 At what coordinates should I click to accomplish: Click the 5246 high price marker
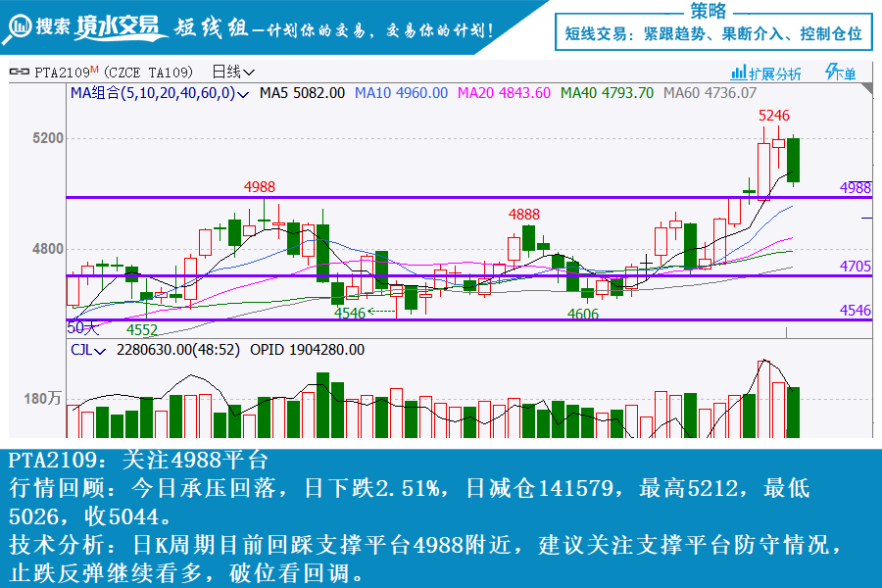pos(774,116)
